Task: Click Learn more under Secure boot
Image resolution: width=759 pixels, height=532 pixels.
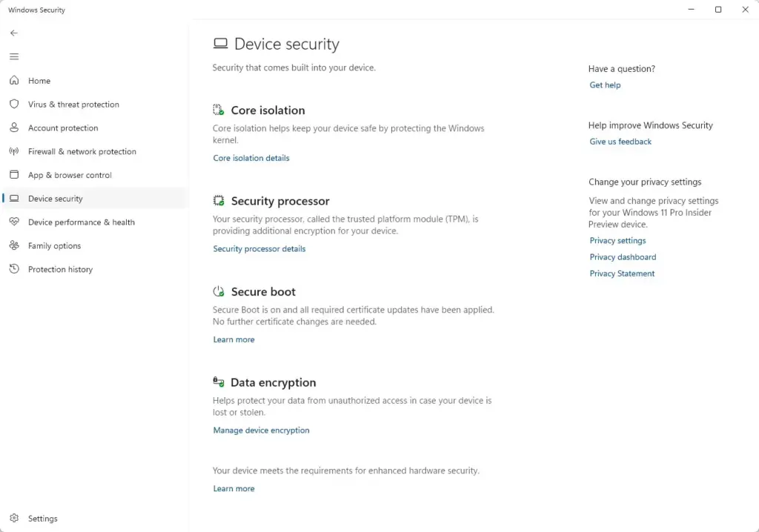Action: point(233,339)
